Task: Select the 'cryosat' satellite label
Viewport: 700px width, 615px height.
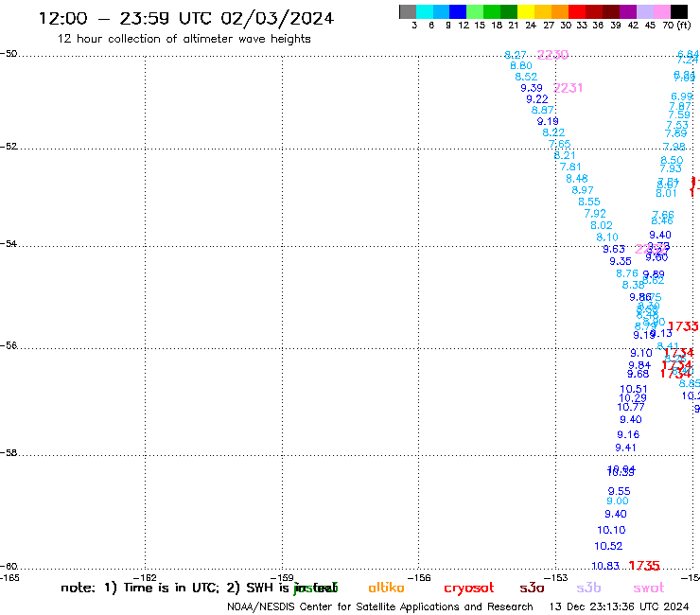Action: pyautogui.click(x=469, y=589)
